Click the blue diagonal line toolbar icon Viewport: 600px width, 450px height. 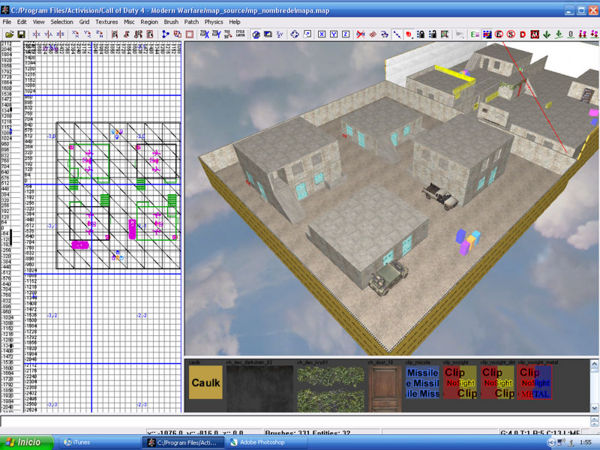click(397, 34)
